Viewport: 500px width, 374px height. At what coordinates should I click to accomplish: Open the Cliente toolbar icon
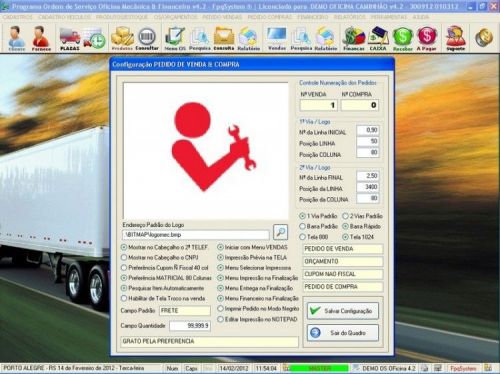[x=16, y=38]
